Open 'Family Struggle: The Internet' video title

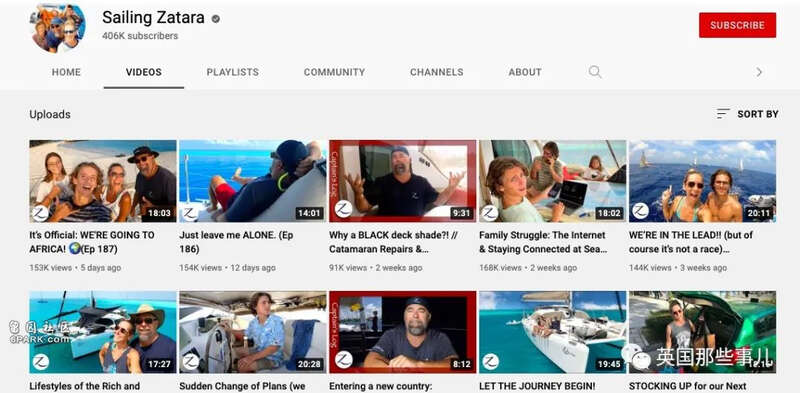click(543, 242)
